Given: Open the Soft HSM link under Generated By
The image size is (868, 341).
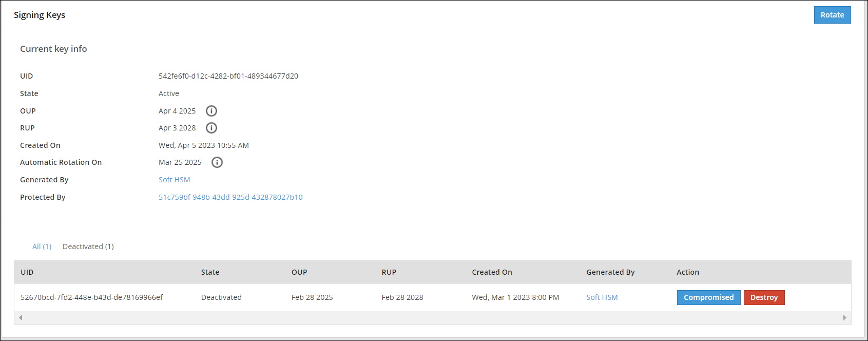Looking at the screenshot, I should click(174, 179).
